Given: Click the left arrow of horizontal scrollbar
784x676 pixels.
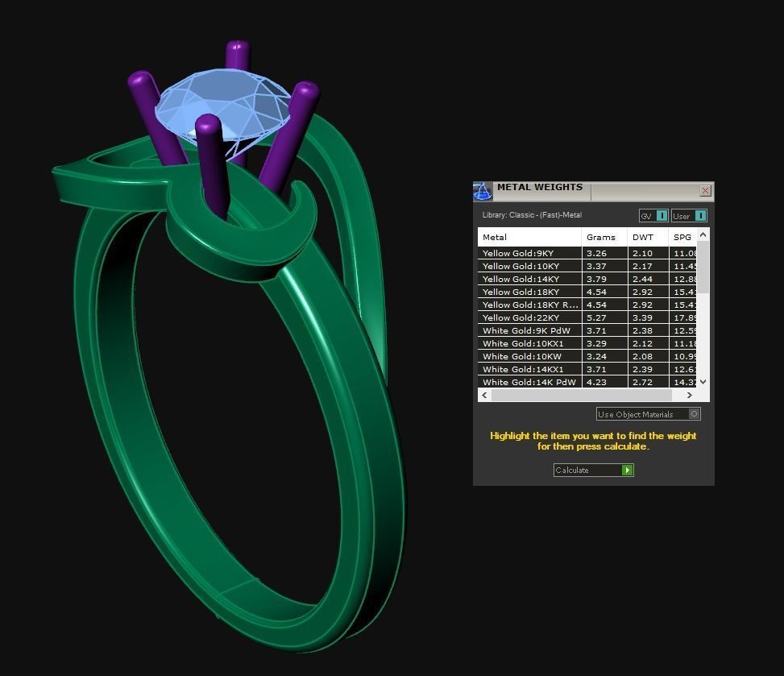Looking at the screenshot, I should pyautogui.click(x=484, y=395).
